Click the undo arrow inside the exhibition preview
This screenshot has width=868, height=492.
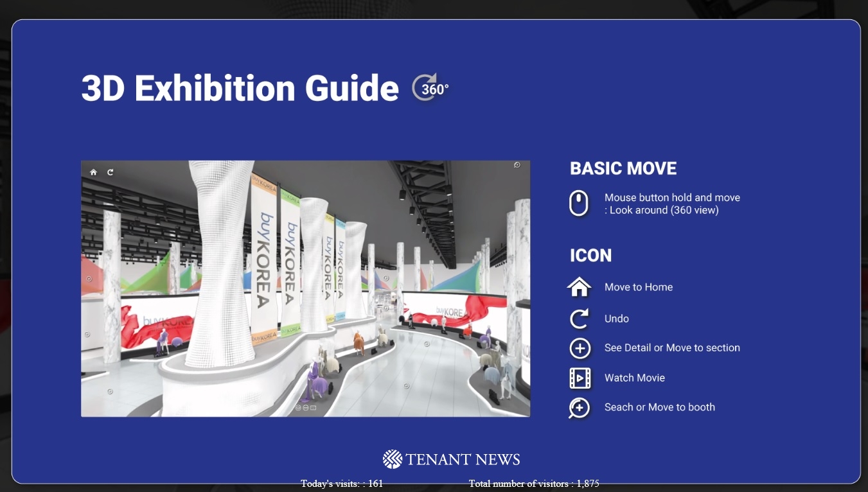click(111, 172)
